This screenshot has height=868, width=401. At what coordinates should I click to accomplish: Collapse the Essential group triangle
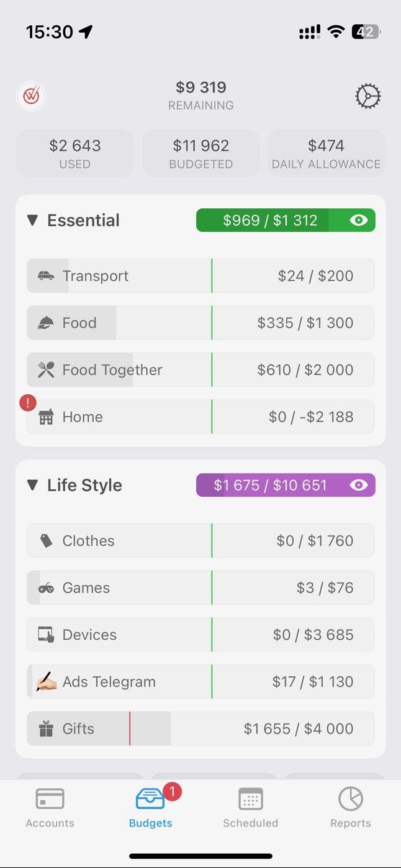pos(33,220)
